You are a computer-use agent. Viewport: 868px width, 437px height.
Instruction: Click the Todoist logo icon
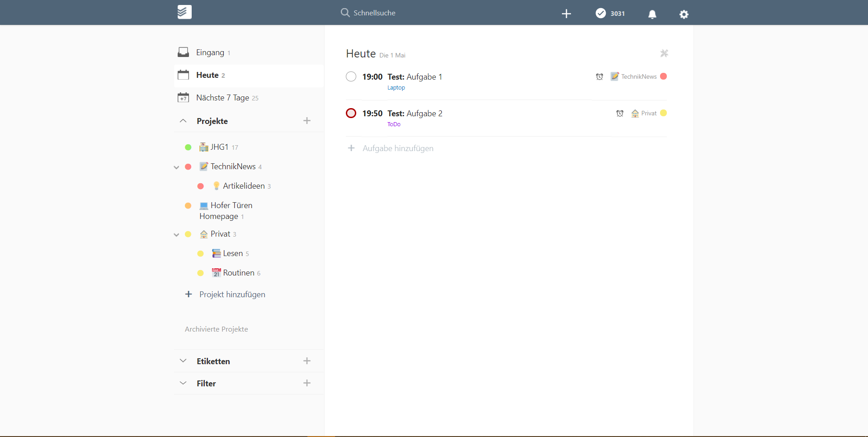184,12
